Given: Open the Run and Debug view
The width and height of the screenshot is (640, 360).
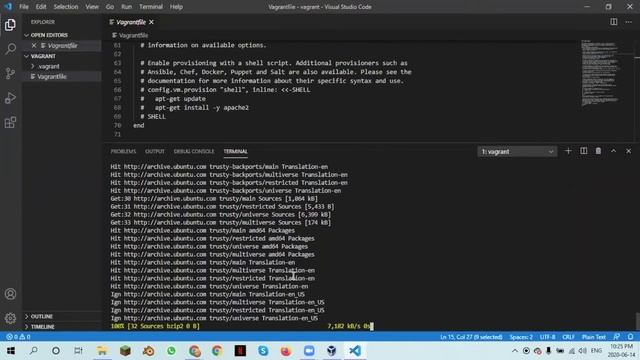Looking at the screenshot, I should 10,98.
